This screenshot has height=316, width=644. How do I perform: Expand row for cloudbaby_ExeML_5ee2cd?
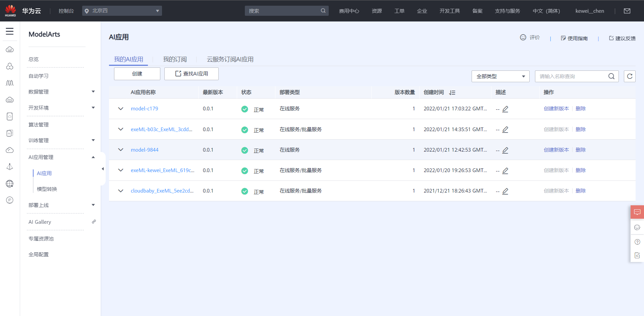tap(121, 191)
